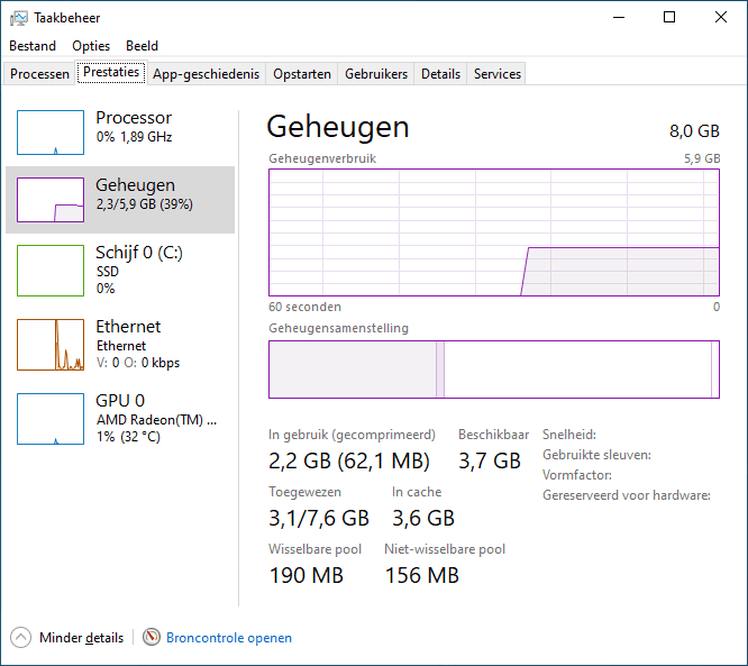Click the 2,3/5,9 GB (39%) memory value
This screenshot has height=666, width=748.
tap(144, 205)
